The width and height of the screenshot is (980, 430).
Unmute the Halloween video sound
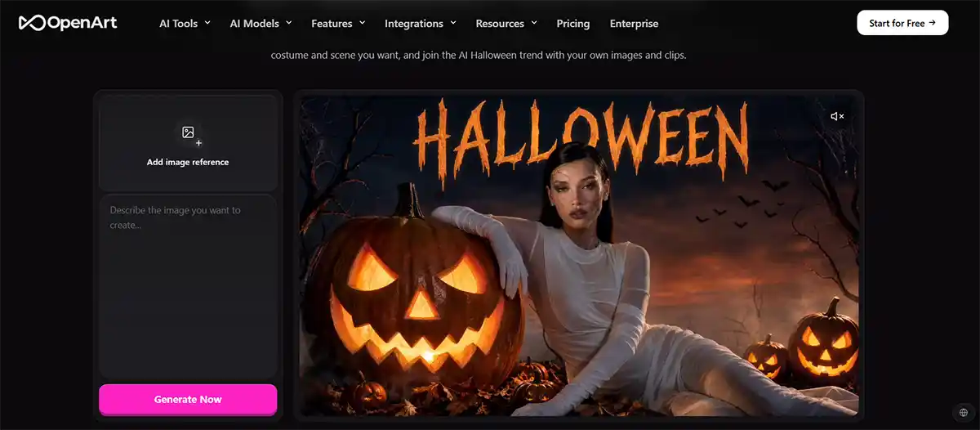[x=837, y=117]
